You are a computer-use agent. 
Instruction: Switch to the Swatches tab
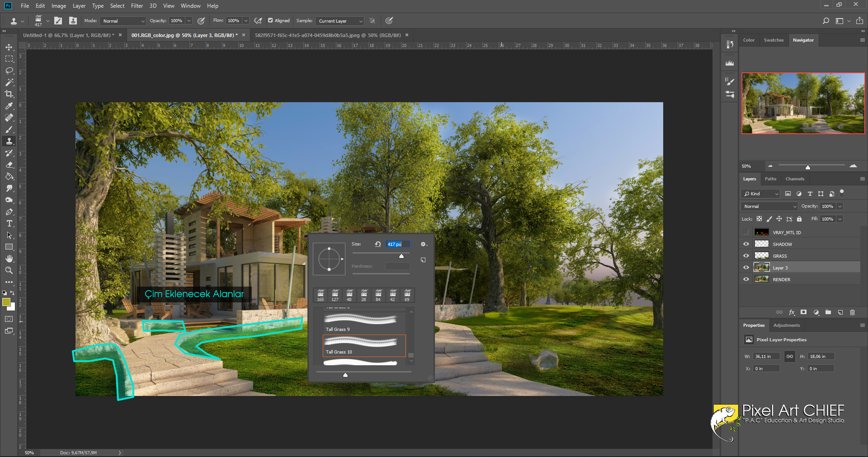pos(774,40)
